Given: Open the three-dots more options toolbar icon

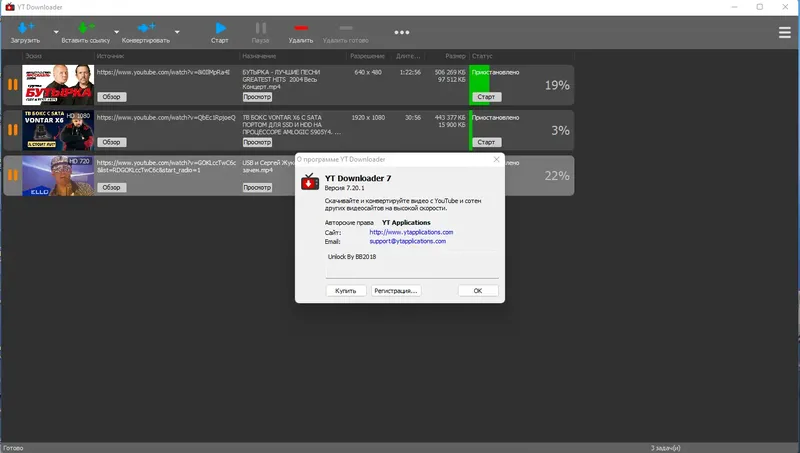Looking at the screenshot, I should [402, 32].
